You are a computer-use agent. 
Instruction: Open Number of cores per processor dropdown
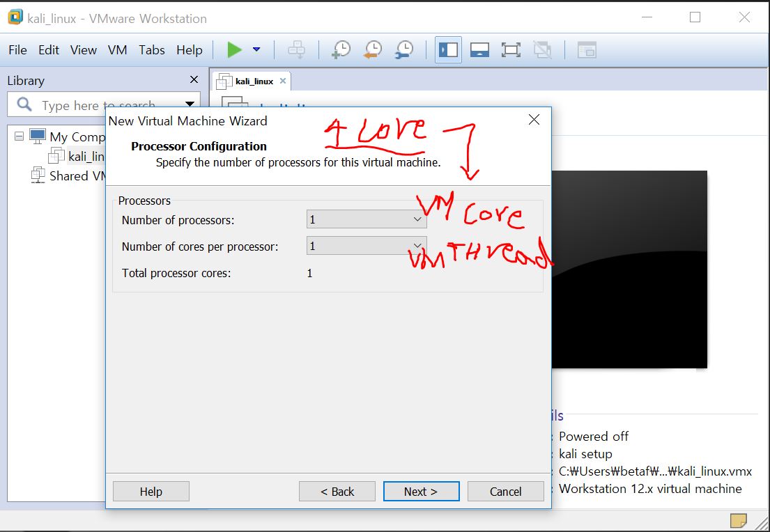[367, 245]
